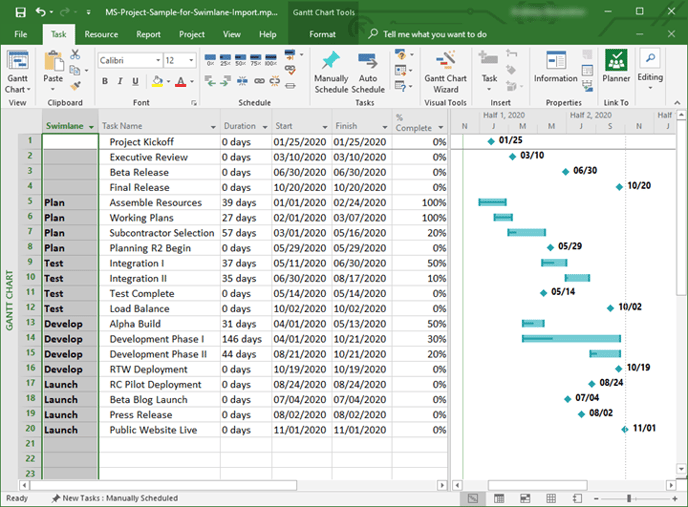Click the fill Background Color bucket
This screenshot has width=688, height=507.
pos(157,81)
